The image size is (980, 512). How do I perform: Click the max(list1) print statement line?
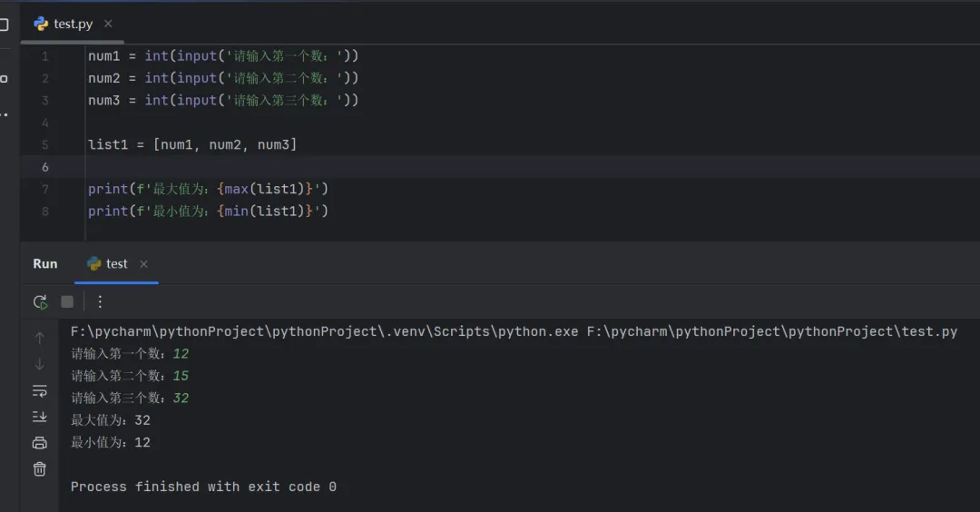coord(208,189)
